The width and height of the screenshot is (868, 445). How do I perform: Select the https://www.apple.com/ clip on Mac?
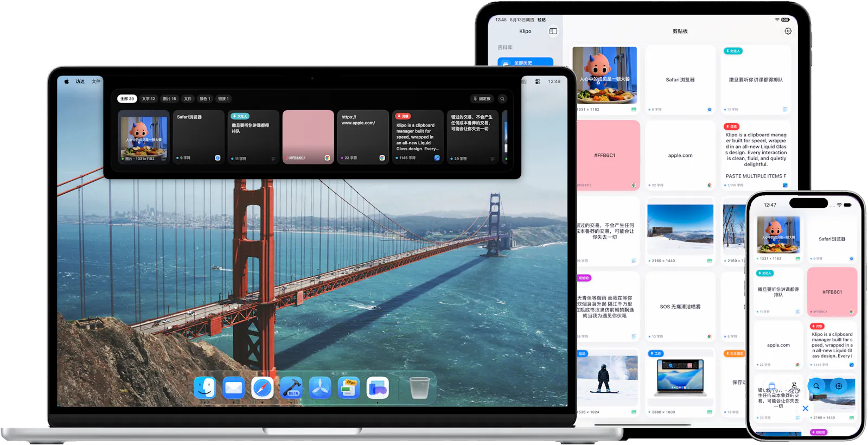(x=363, y=137)
